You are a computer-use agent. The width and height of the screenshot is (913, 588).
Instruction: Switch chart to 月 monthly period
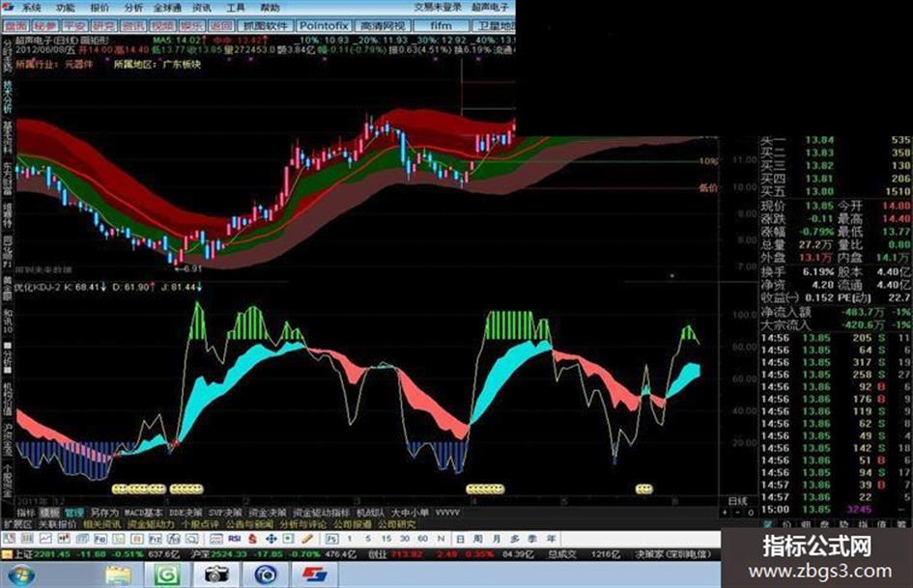click(x=496, y=539)
